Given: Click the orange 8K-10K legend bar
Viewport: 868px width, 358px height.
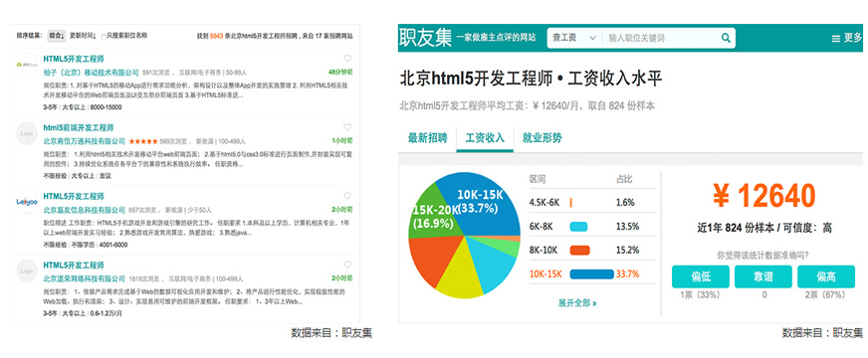Looking at the screenshot, I should (x=579, y=250).
